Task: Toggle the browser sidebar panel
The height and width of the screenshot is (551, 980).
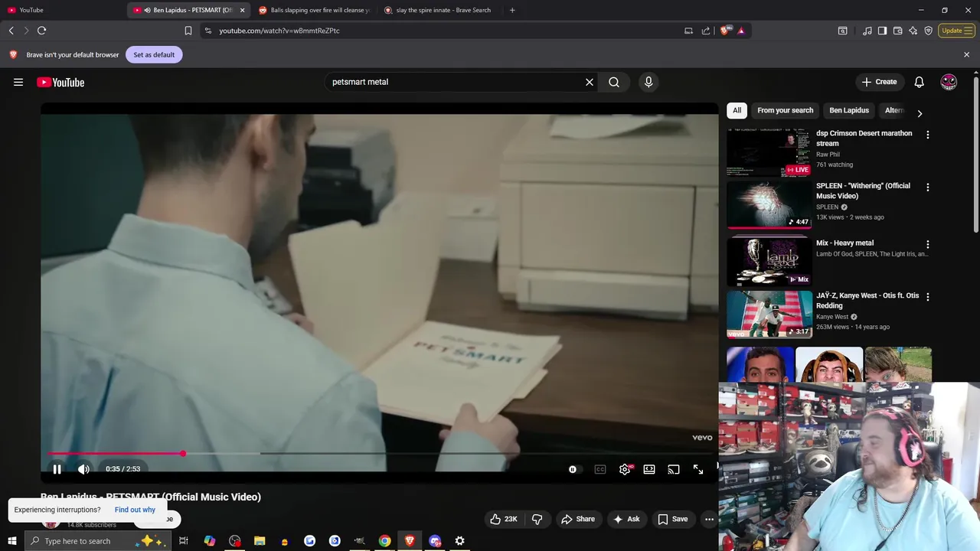Action: coord(882,31)
